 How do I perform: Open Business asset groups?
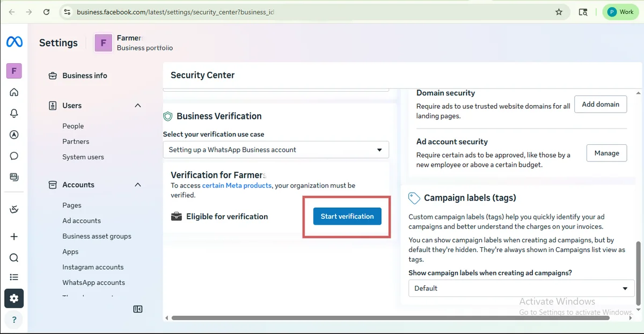[97, 236]
